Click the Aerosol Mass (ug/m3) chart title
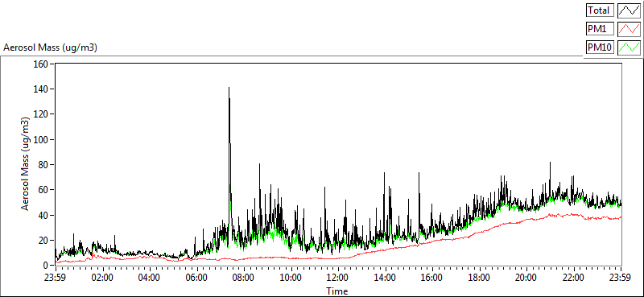The width and height of the screenshot is (644, 297). click(x=50, y=47)
